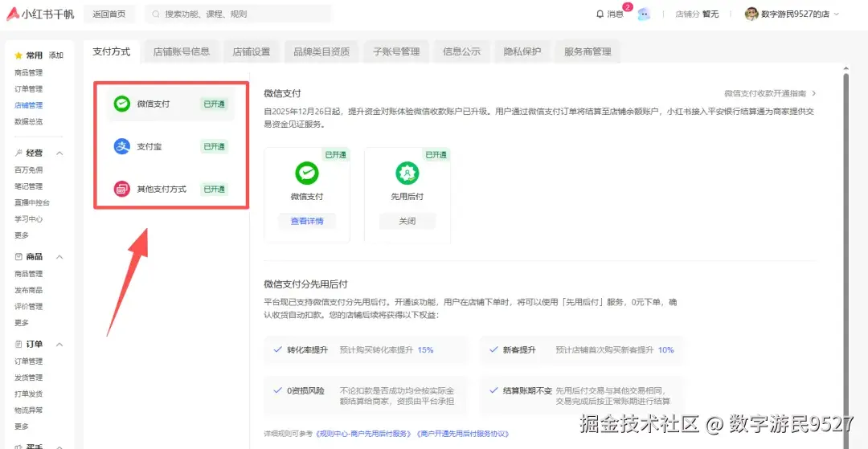Open 店铺管理 in 常用 sidebar
The width and height of the screenshot is (868, 449).
[x=28, y=105]
